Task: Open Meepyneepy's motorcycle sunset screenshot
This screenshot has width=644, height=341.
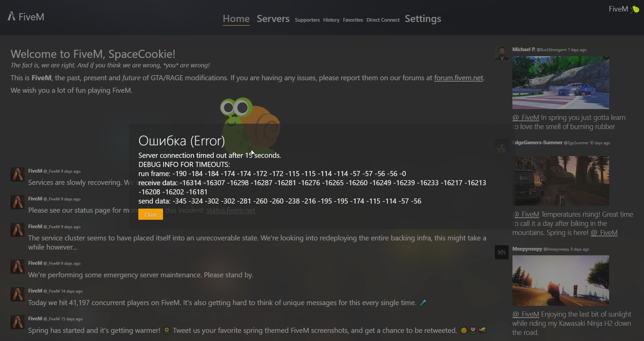Action: pos(561,280)
